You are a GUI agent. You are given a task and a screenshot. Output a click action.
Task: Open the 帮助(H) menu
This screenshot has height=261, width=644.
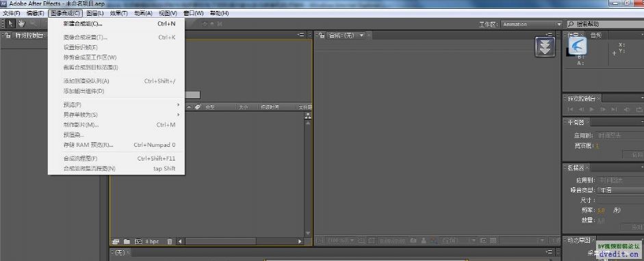click(219, 13)
